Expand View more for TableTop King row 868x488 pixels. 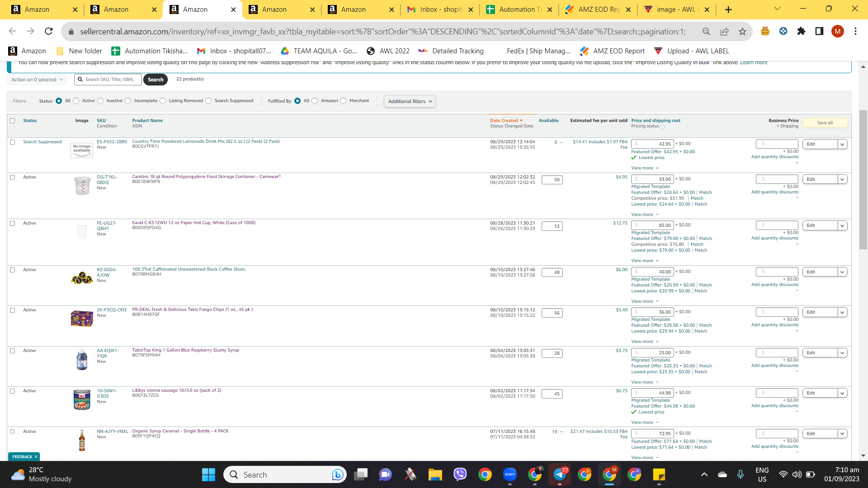[645, 382]
